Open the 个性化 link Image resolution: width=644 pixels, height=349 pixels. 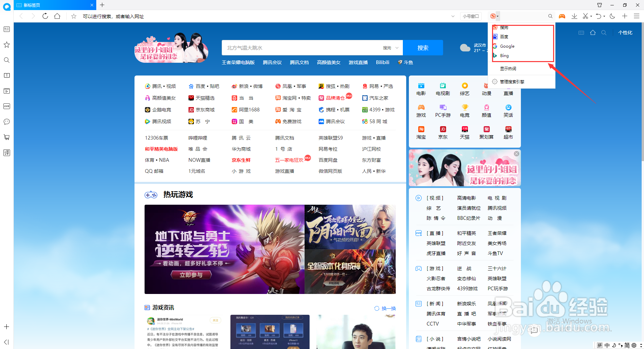tap(625, 33)
